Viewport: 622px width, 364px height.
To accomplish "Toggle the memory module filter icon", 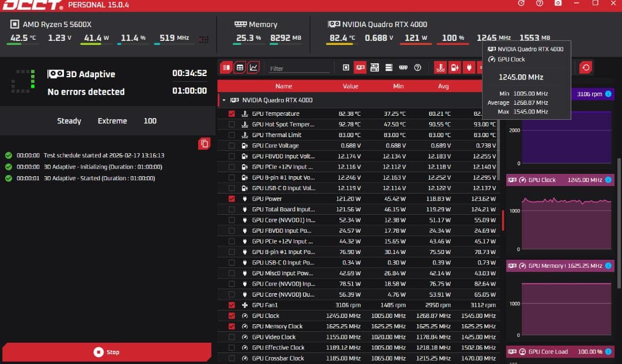I will 403,68.
